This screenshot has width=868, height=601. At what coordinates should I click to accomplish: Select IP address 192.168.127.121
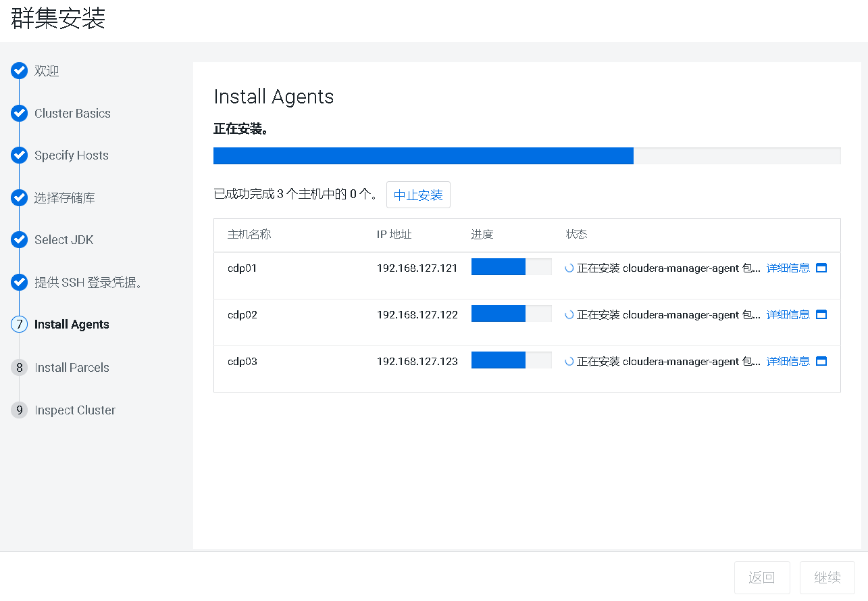pyautogui.click(x=417, y=268)
